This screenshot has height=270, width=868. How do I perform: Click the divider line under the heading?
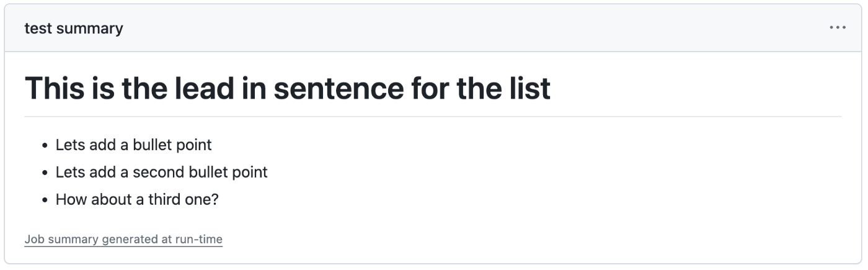pyautogui.click(x=433, y=116)
